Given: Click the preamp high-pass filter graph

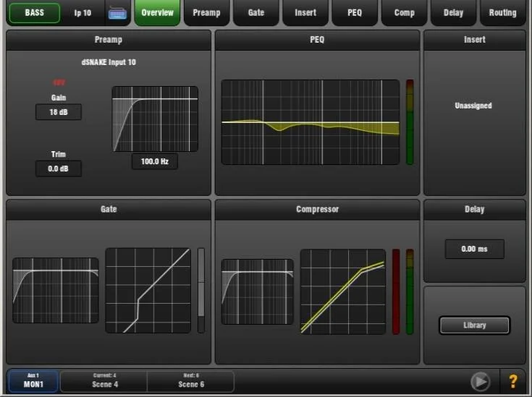Looking at the screenshot, I should click(x=155, y=119).
